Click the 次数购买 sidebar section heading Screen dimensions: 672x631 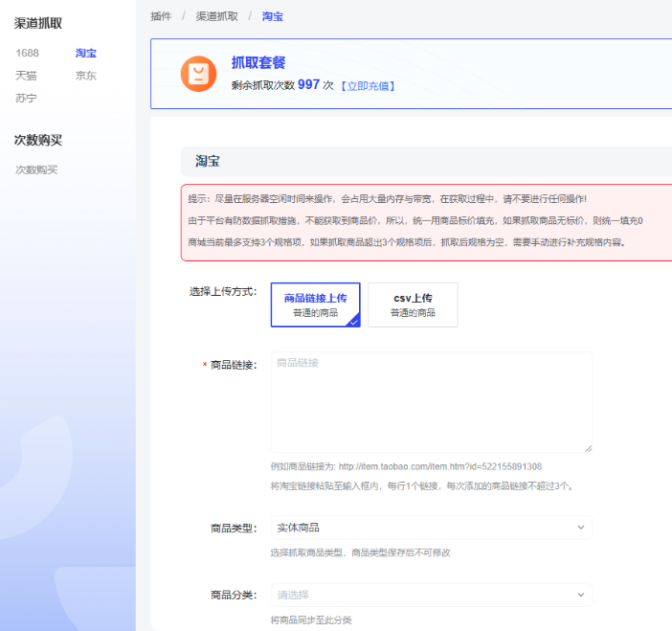pyautogui.click(x=38, y=140)
